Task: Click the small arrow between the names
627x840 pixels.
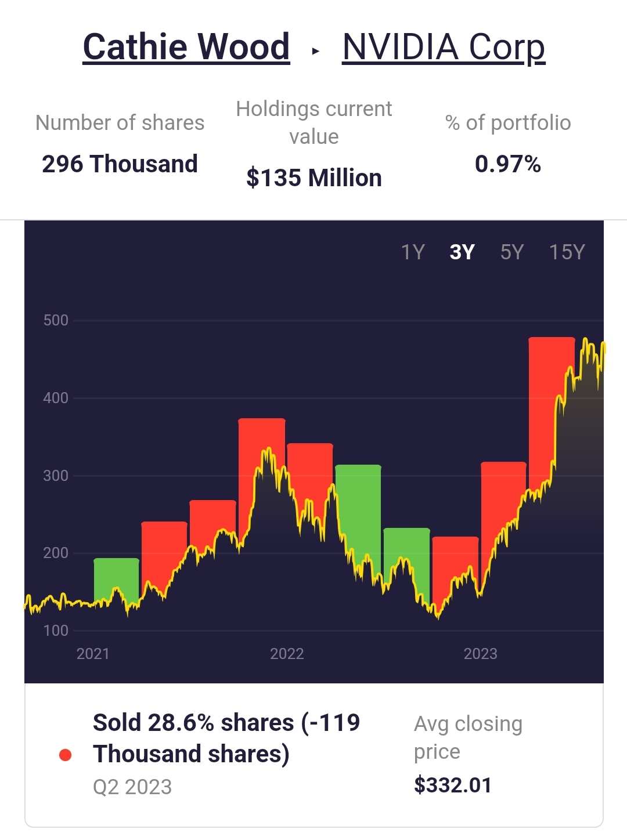Action: [x=315, y=51]
